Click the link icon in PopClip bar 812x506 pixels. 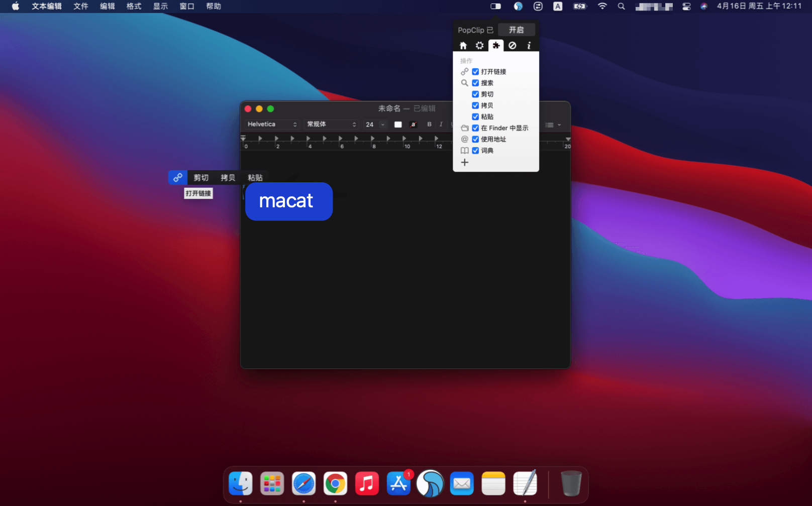click(x=178, y=178)
